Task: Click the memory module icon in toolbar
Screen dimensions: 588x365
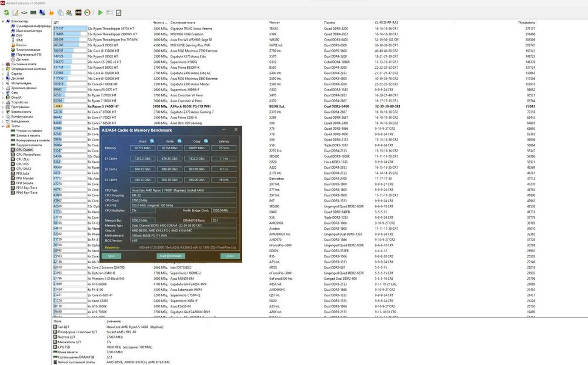Action: point(34,13)
